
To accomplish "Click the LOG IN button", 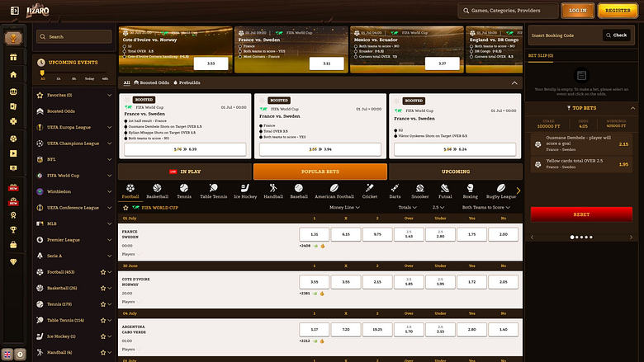I will pyautogui.click(x=577, y=11).
